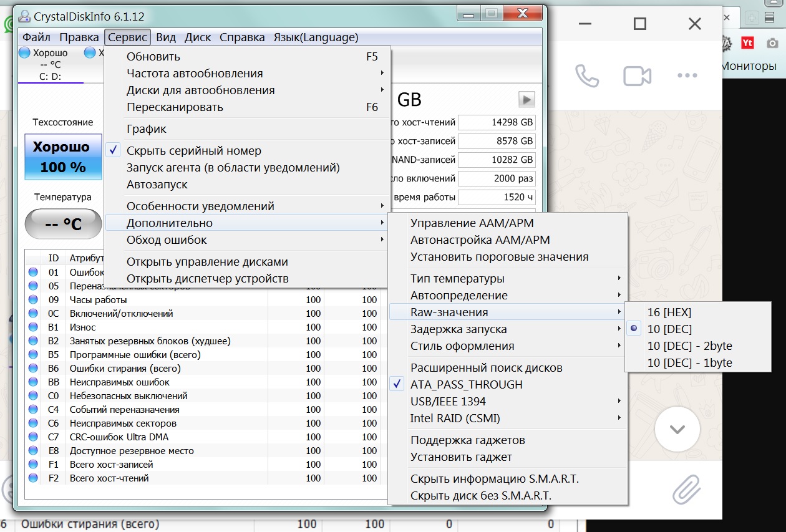Click the 14298 GB host reads field
Image resolution: width=786 pixels, height=532 pixels.
click(497, 123)
